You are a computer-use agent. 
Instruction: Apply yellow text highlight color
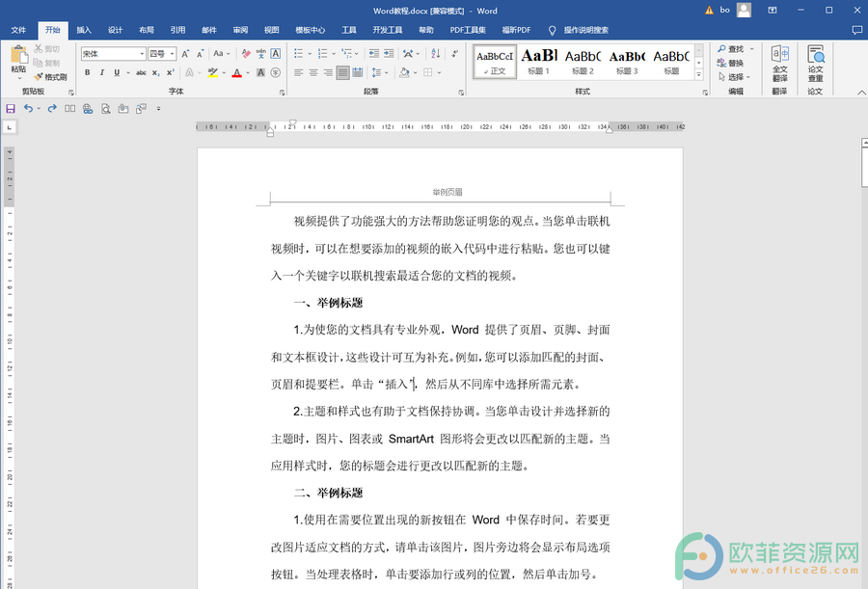[x=212, y=72]
